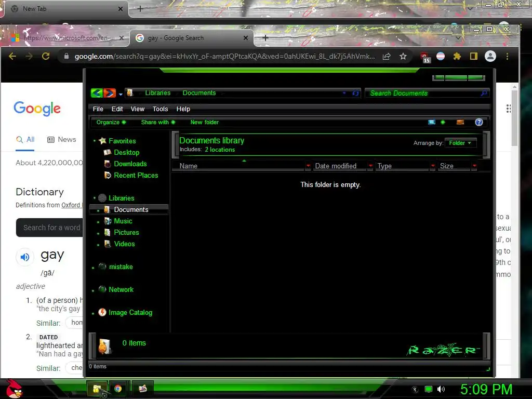The image size is (532, 399).
Task: Click Chrome back arrow button
Action: click(x=12, y=56)
